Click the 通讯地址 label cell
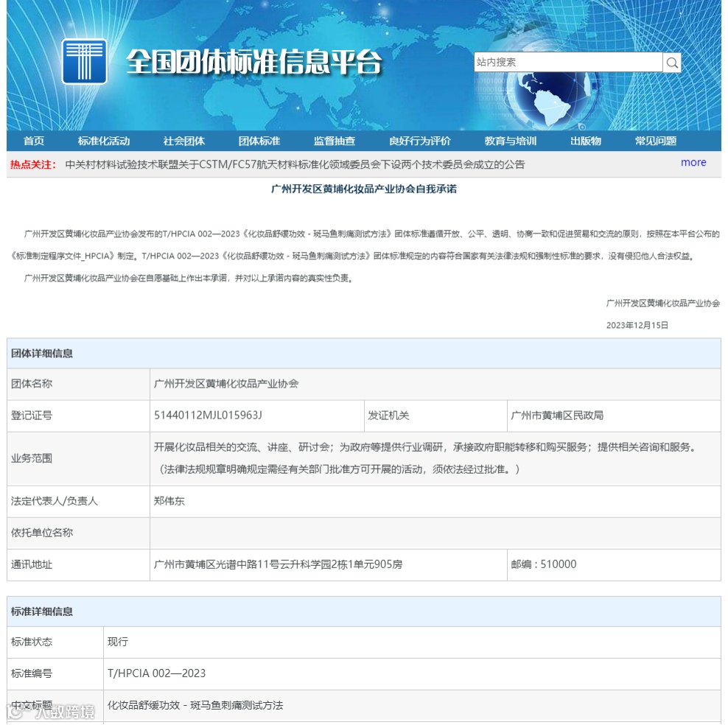Viewport: 728px width, 725px height. point(78,565)
